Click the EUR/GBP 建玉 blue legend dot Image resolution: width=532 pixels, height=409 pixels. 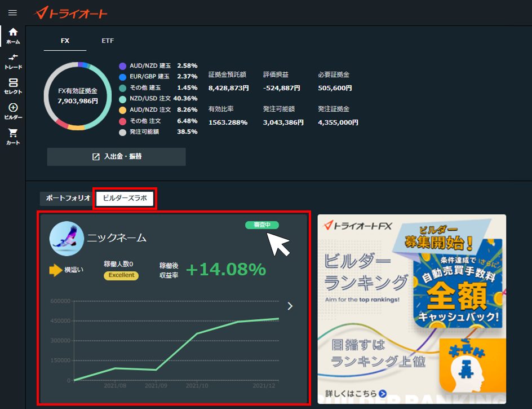(122, 77)
